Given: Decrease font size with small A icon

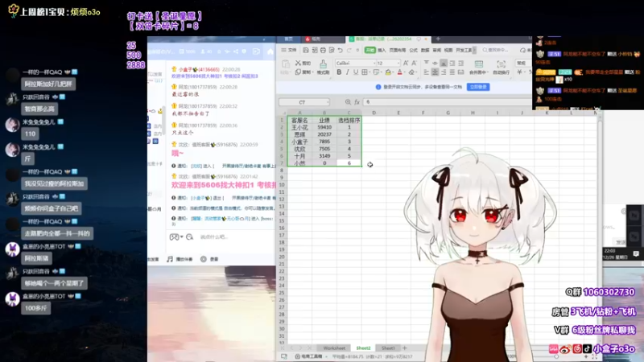Looking at the screenshot, I should (414, 63).
